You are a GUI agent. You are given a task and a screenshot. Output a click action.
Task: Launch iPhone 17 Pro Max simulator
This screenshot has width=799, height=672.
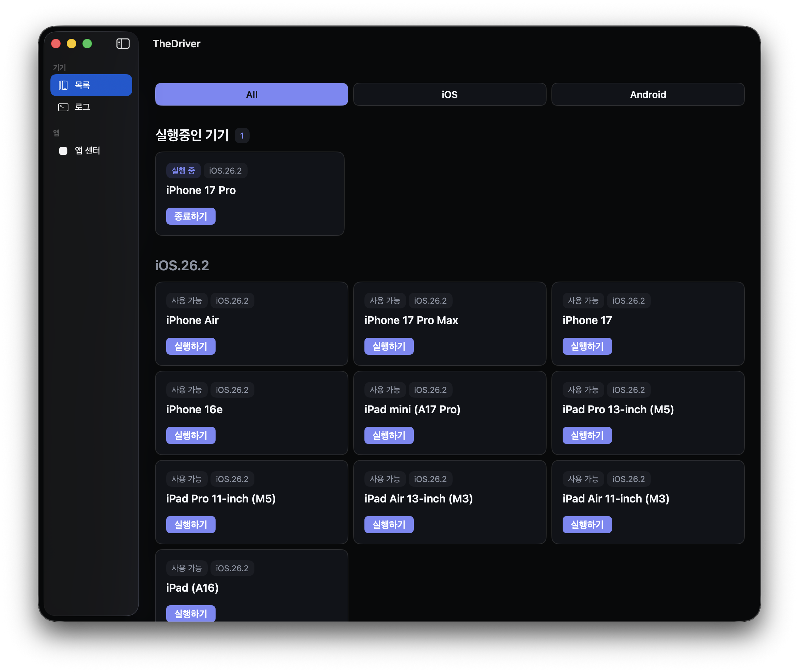click(x=389, y=346)
